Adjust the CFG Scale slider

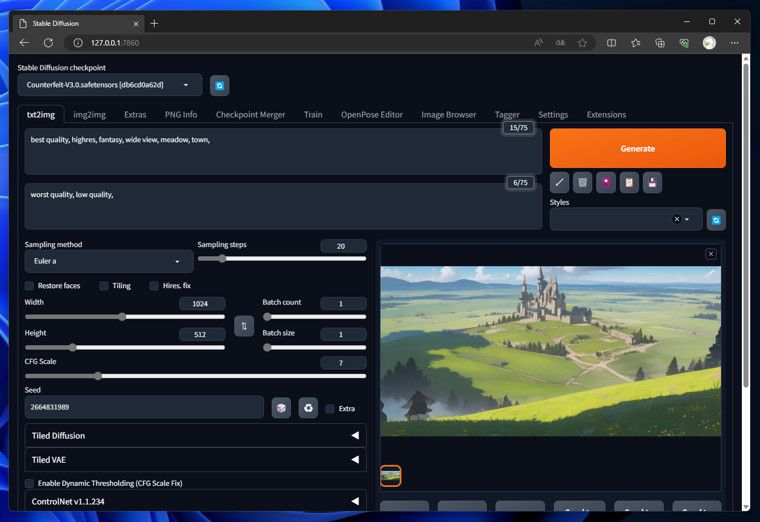pyautogui.click(x=195, y=376)
